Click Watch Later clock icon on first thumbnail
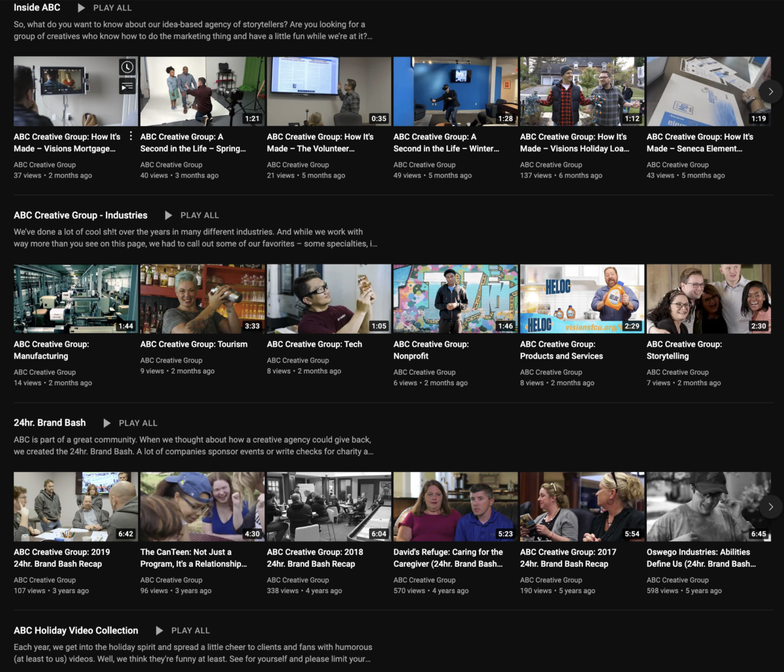The image size is (784, 672). [x=127, y=67]
